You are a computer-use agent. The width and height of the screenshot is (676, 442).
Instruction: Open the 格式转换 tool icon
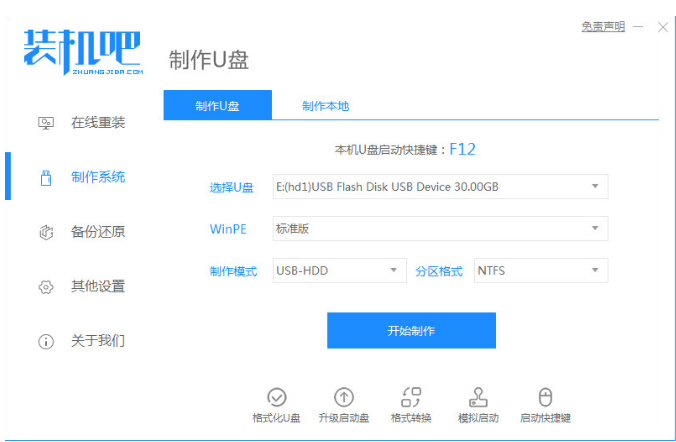tap(411, 397)
